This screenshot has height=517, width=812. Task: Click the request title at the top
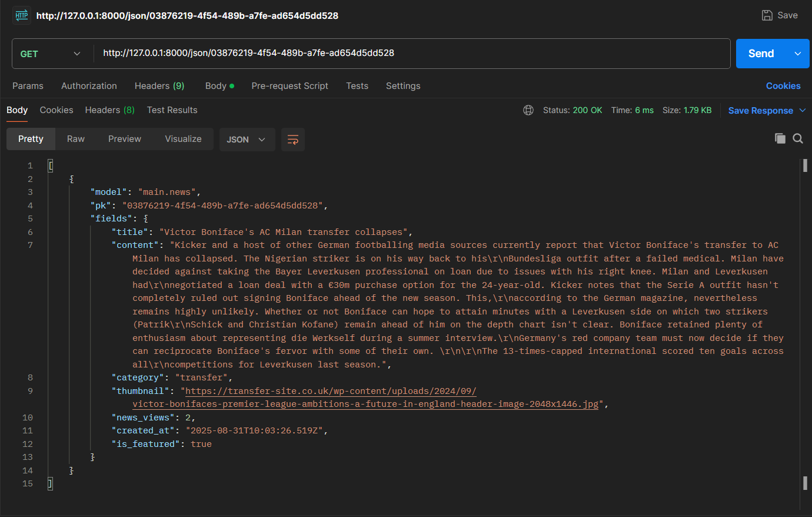[x=187, y=16]
